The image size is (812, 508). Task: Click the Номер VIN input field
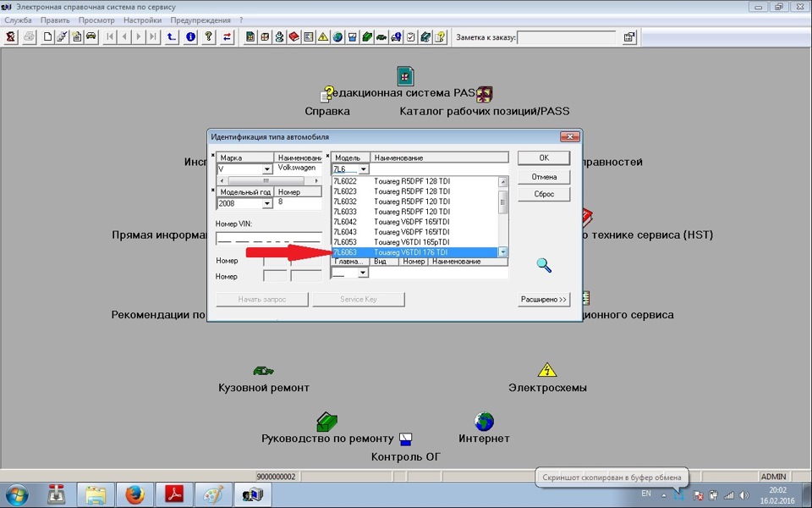(x=268, y=239)
